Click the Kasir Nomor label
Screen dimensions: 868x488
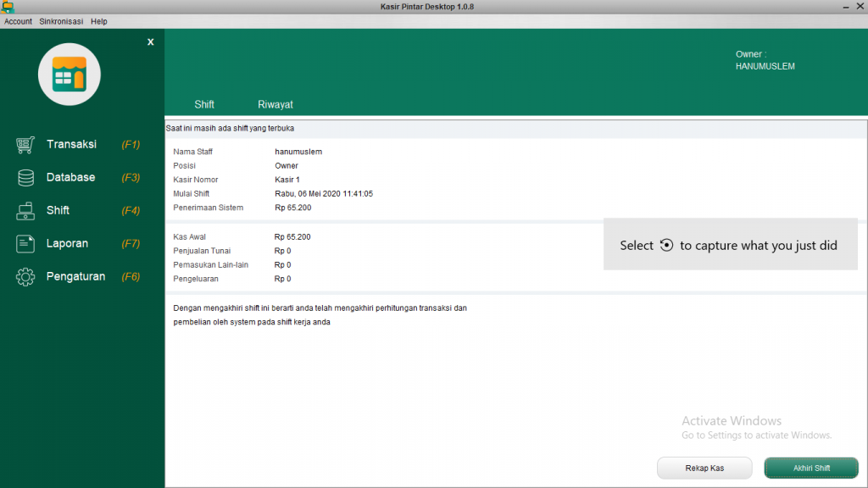point(196,180)
